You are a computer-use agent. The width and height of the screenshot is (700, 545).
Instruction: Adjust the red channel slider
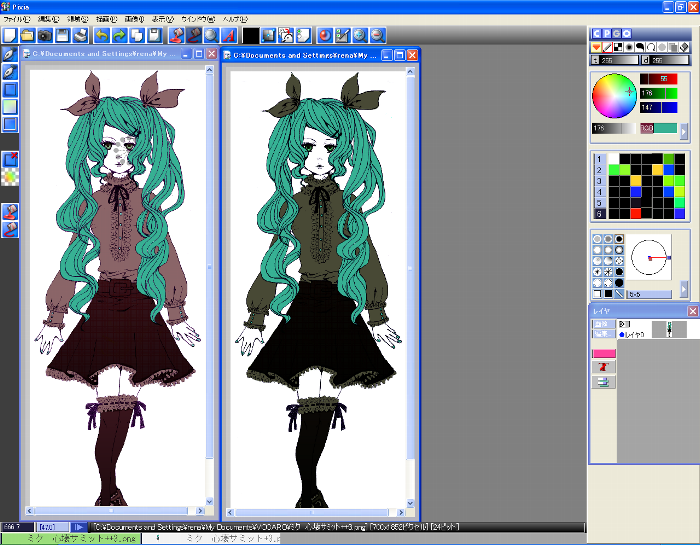tap(658, 79)
